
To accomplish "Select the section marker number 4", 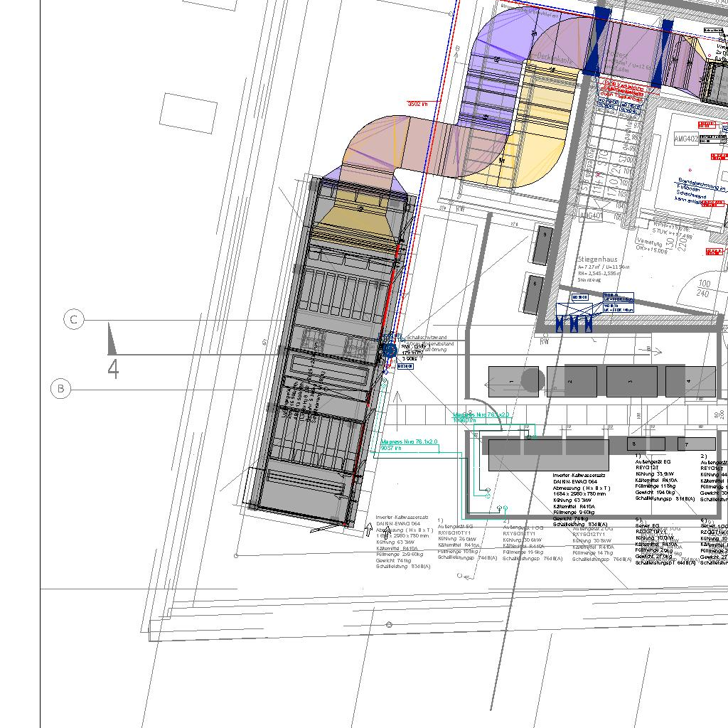I will point(112,369).
